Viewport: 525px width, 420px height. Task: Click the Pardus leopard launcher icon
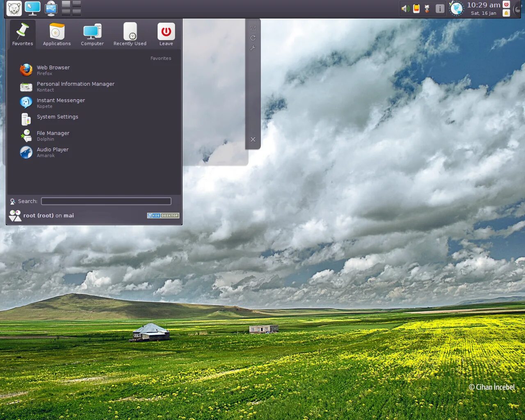tap(14, 8)
